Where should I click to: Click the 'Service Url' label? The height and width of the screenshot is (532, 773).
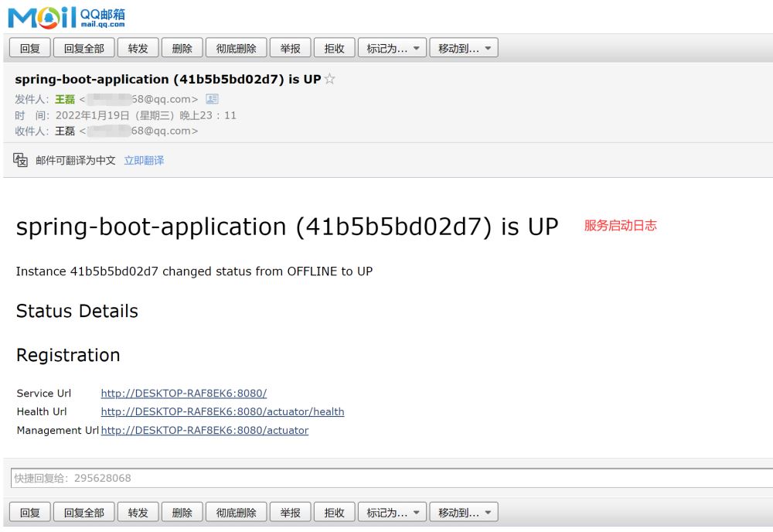click(x=44, y=393)
